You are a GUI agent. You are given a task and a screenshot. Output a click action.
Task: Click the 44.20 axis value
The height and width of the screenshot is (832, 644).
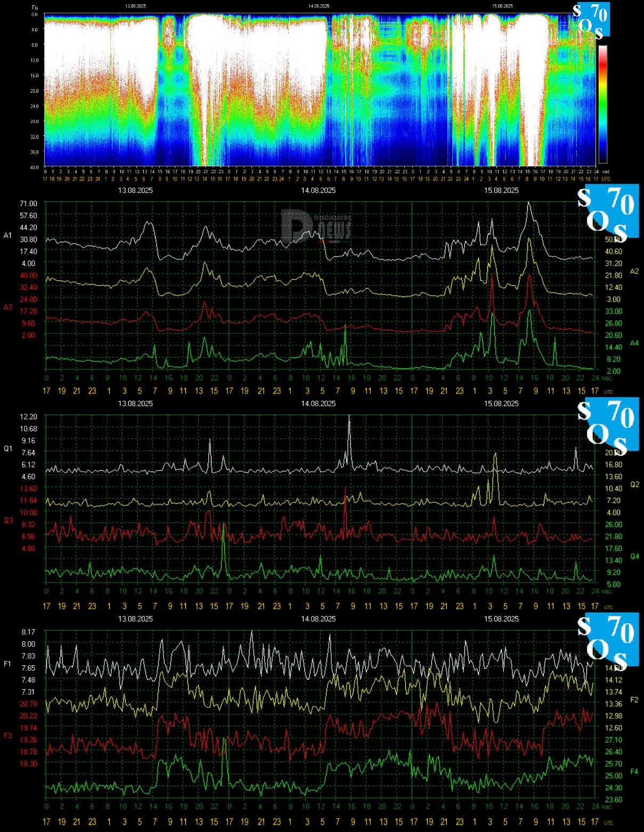[x=29, y=227]
